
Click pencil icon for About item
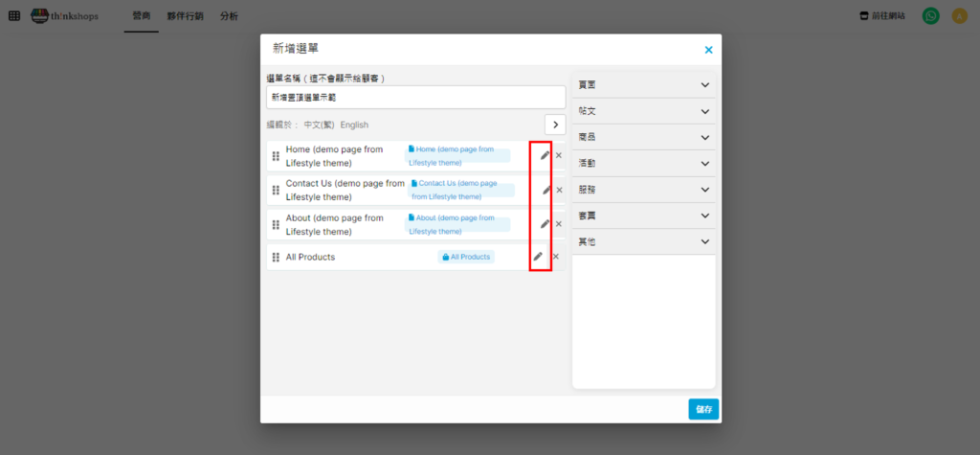546,223
